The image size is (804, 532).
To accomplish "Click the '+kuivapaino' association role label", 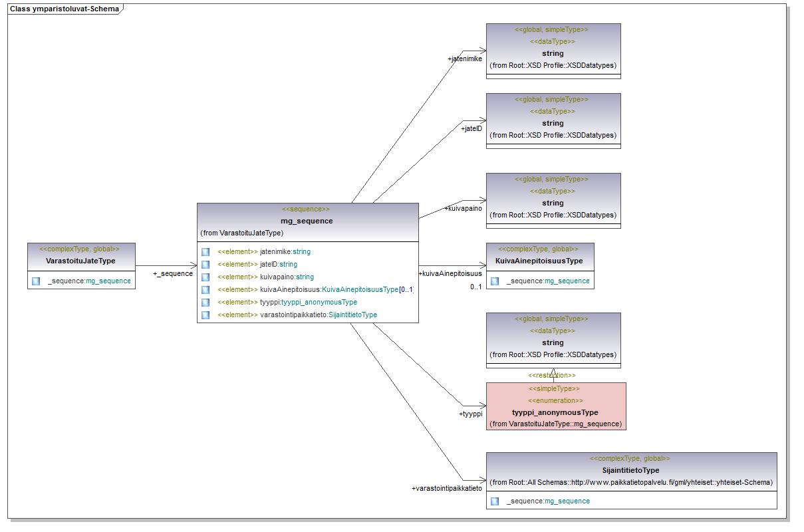I will click(x=463, y=209).
